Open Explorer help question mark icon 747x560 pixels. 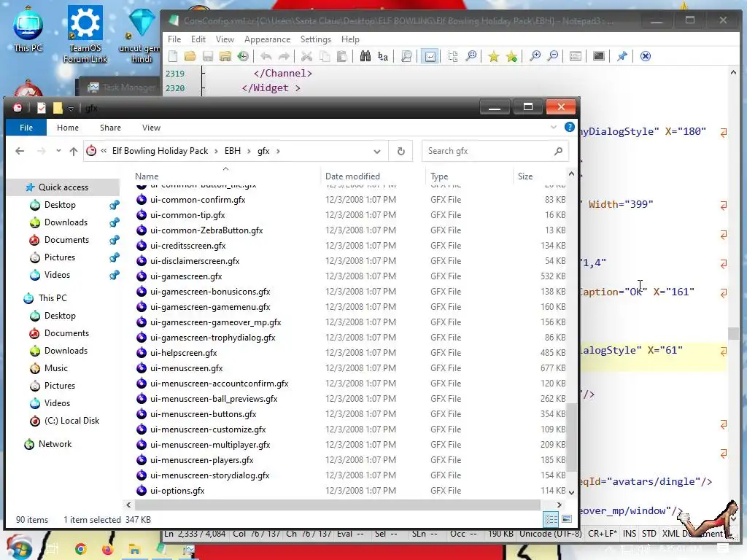[x=569, y=127]
